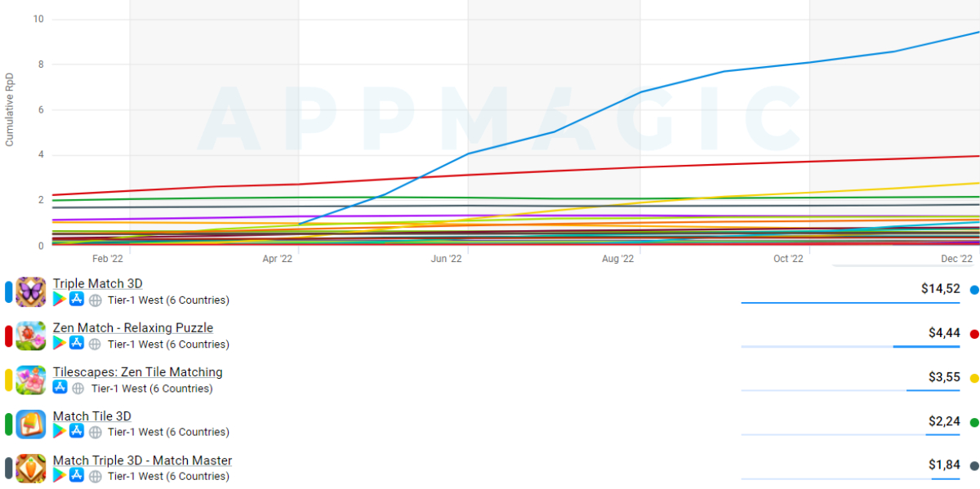Click the globe icon under Match Triple 3D
This screenshot has width=980, height=489.
coord(95,476)
